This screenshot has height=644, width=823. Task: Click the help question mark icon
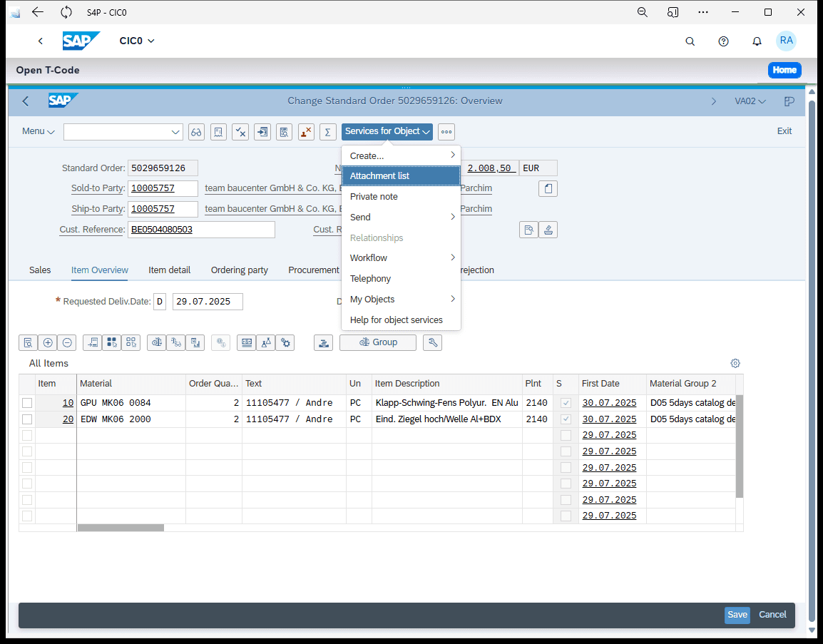(x=723, y=41)
